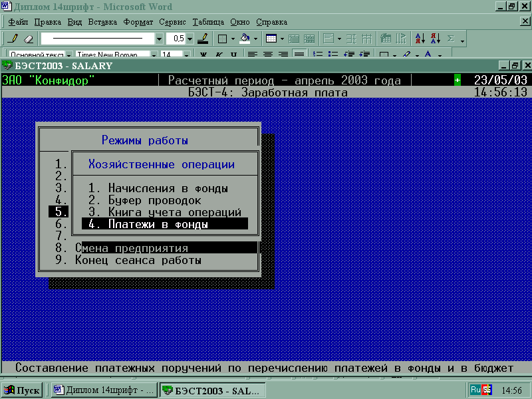Toggle center alignment button
The width and height of the screenshot is (532, 399).
[268, 55]
